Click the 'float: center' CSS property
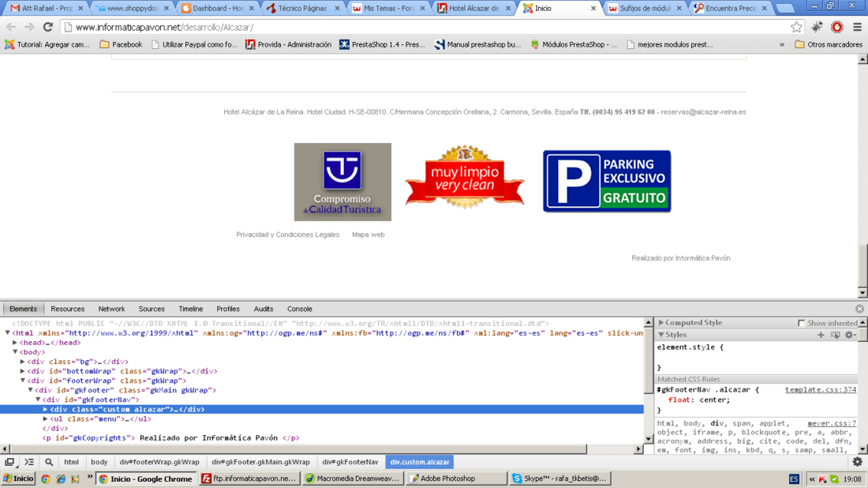 (699, 400)
